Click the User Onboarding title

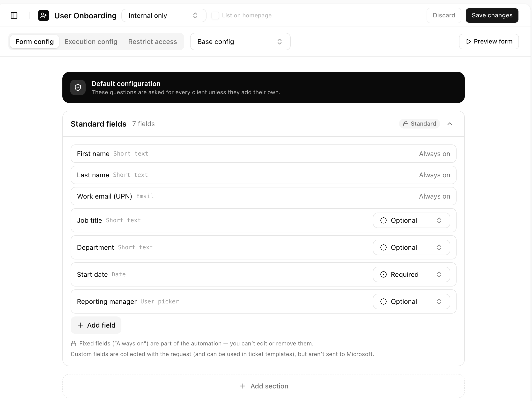(85, 15)
